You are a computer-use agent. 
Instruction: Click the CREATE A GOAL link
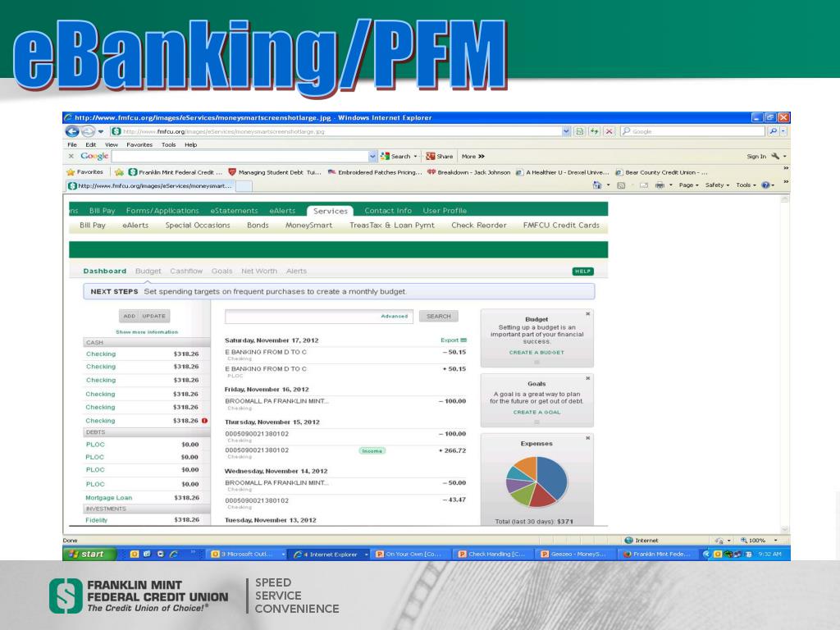pyautogui.click(x=536, y=413)
